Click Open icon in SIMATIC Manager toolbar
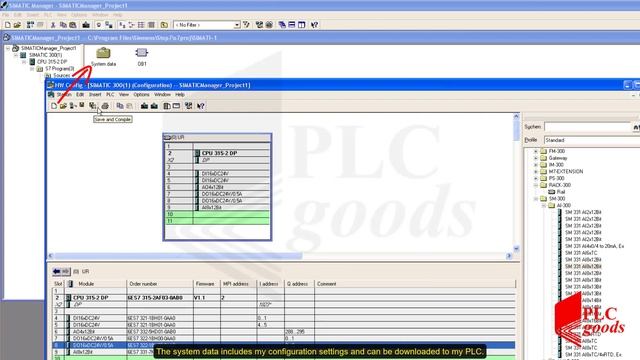640x360 pixels. pos(17,25)
